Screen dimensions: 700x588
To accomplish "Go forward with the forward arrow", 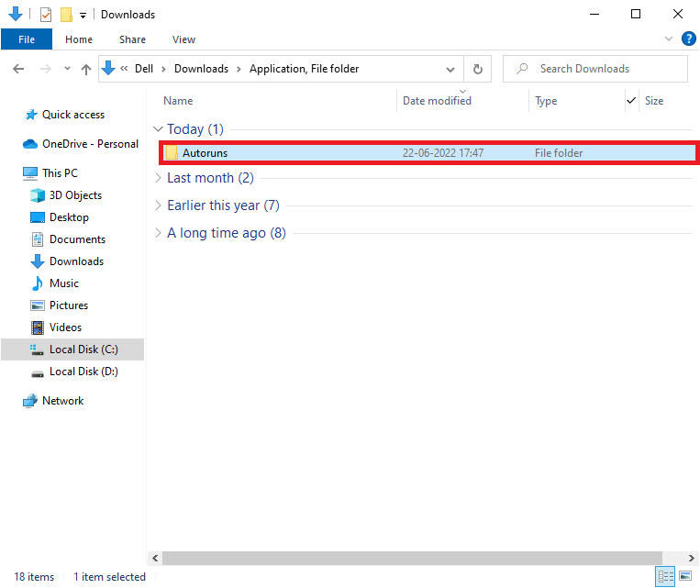I will pyautogui.click(x=46, y=69).
